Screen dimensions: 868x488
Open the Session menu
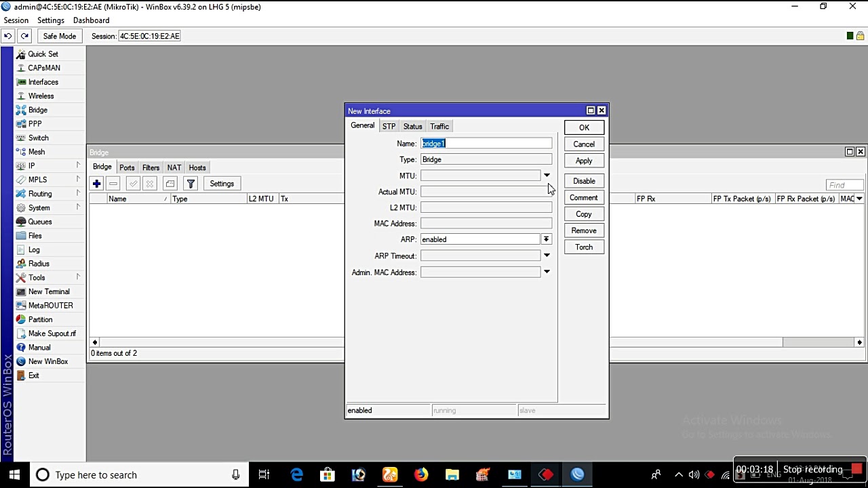point(16,20)
